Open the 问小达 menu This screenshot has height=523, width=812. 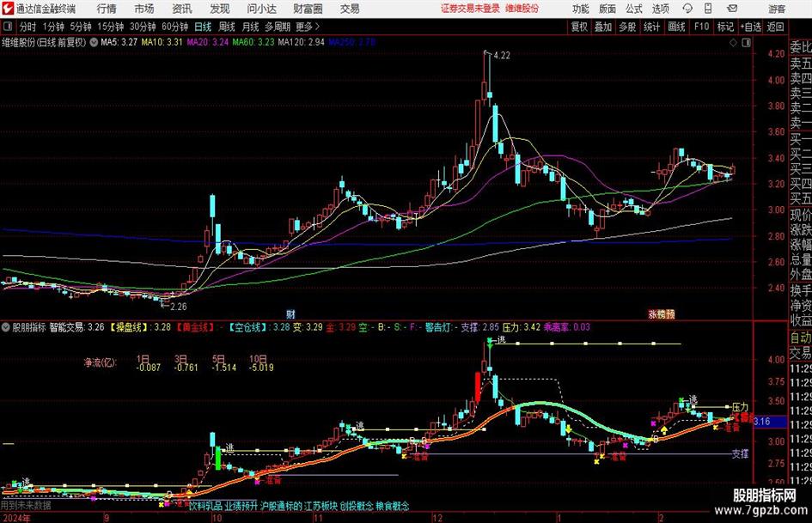(x=261, y=9)
